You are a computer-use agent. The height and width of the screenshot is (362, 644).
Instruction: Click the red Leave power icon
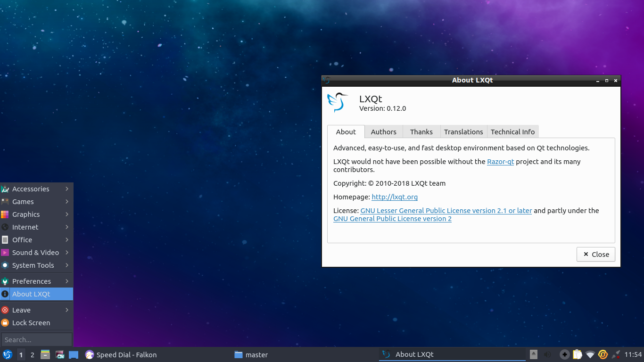[x=5, y=310]
